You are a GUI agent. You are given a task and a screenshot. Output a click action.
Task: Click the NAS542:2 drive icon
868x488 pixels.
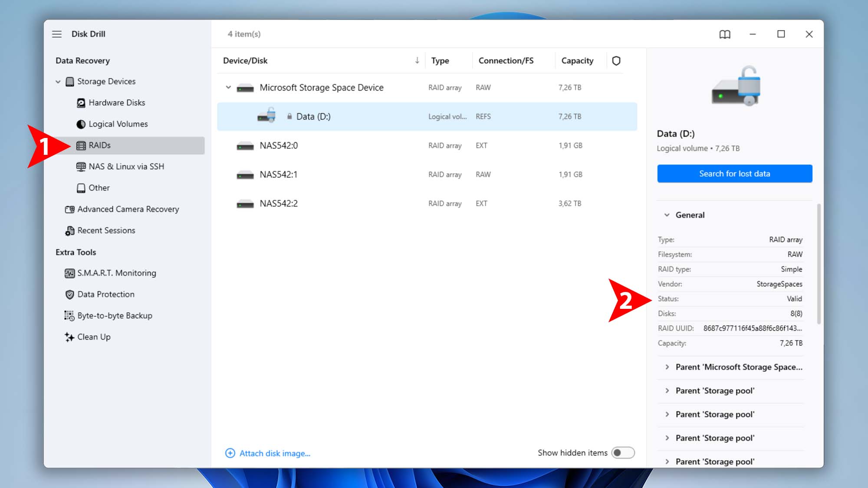tap(245, 204)
